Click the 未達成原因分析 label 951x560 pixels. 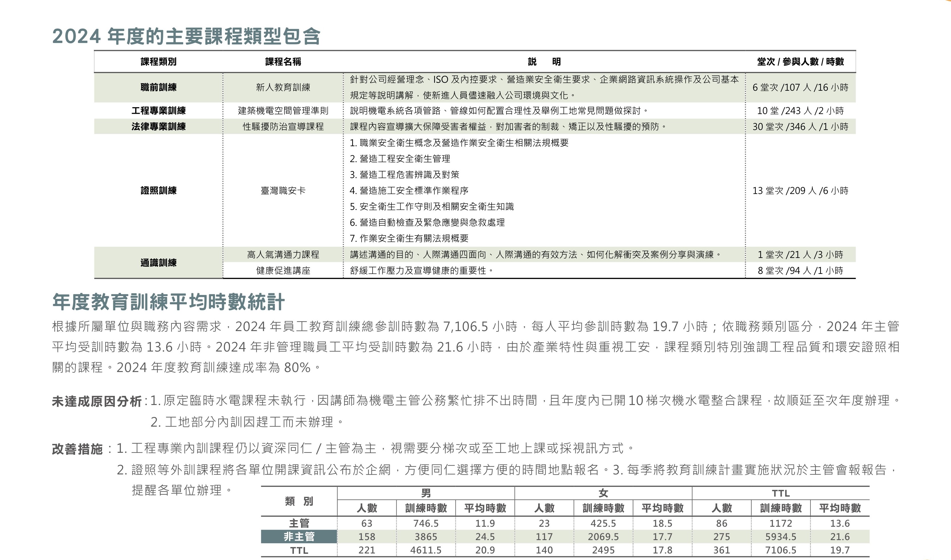point(97,402)
